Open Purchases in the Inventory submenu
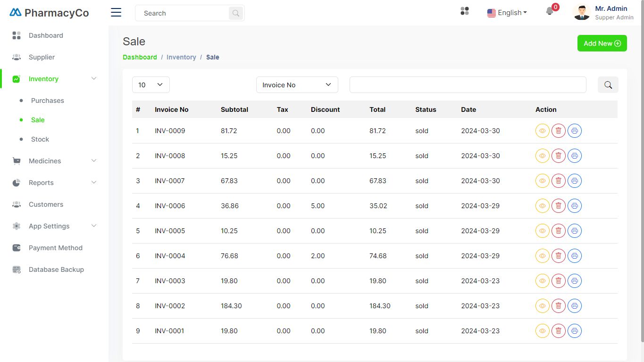Image resolution: width=644 pixels, height=362 pixels. pos(47,101)
